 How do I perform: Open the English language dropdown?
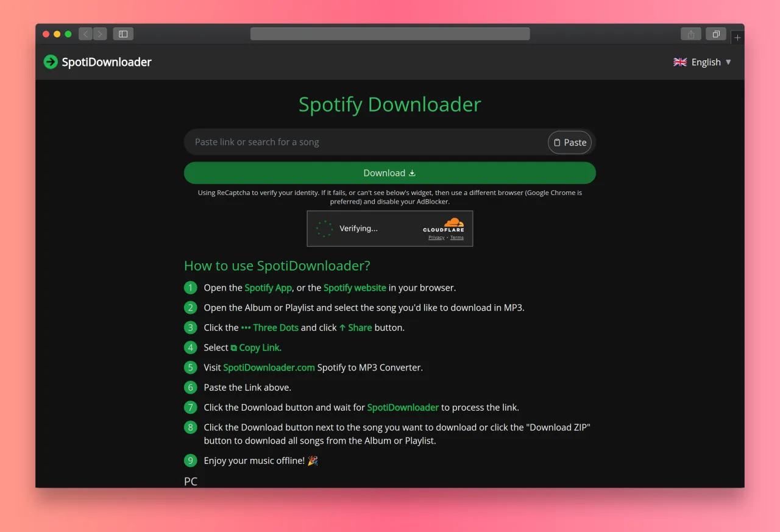click(x=702, y=62)
